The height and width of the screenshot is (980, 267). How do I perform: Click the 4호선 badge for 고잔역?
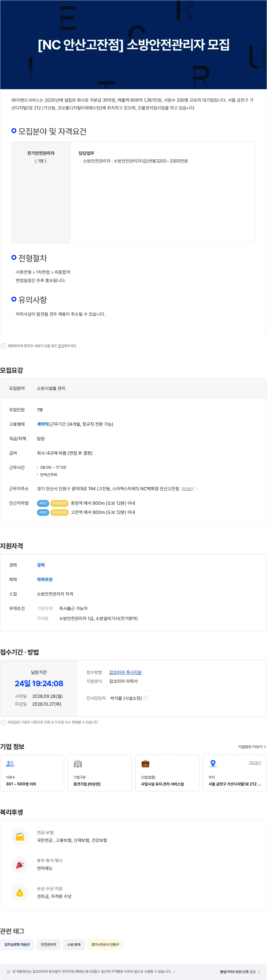[x=43, y=513]
